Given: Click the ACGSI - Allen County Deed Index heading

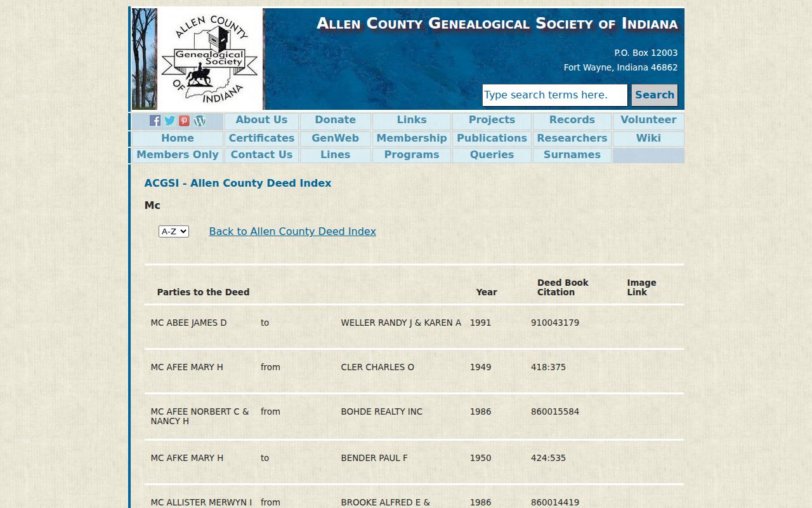Looking at the screenshot, I should 238,183.
